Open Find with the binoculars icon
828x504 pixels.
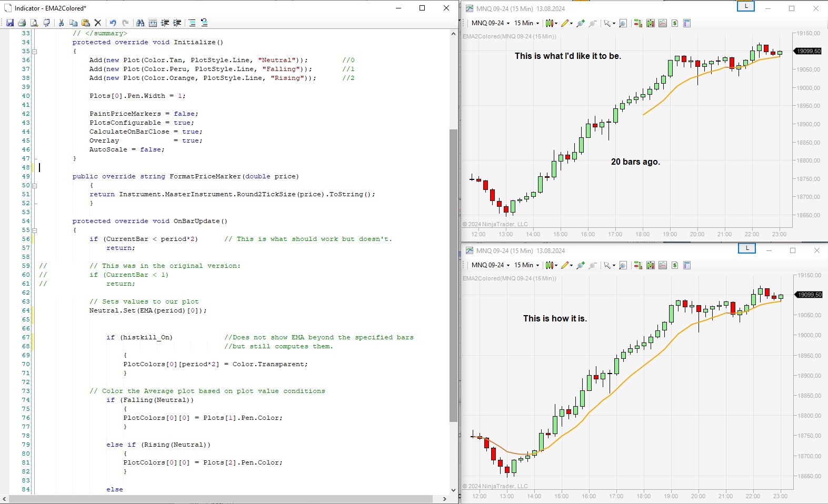click(140, 23)
